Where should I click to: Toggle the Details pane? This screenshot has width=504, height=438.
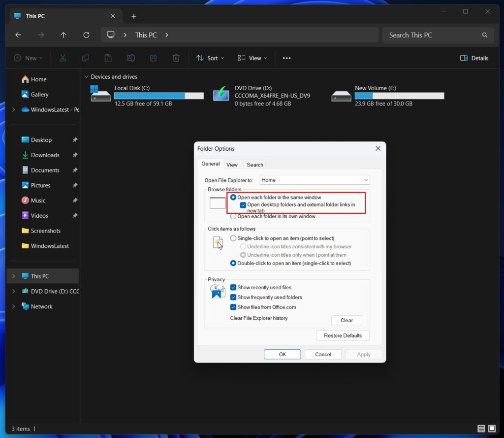click(473, 58)
